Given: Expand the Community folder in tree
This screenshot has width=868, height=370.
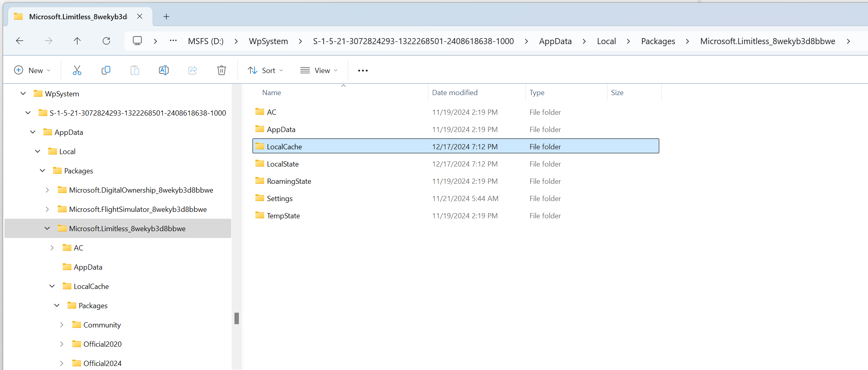Looking at the screenshot, I should click(62, 325).
